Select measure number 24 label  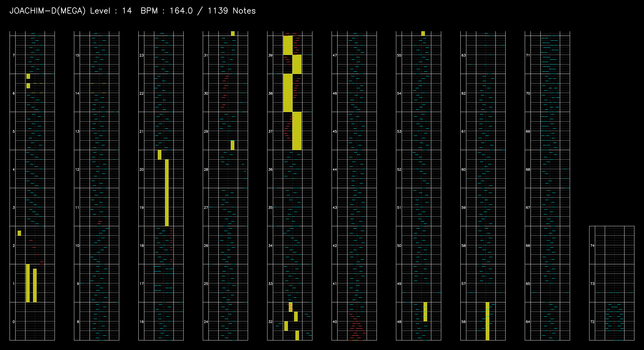point(206,322)
